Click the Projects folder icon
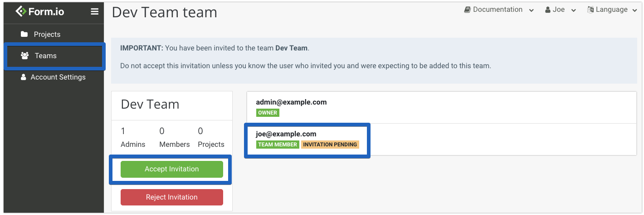Screen dimensions: 644x215 24,35
